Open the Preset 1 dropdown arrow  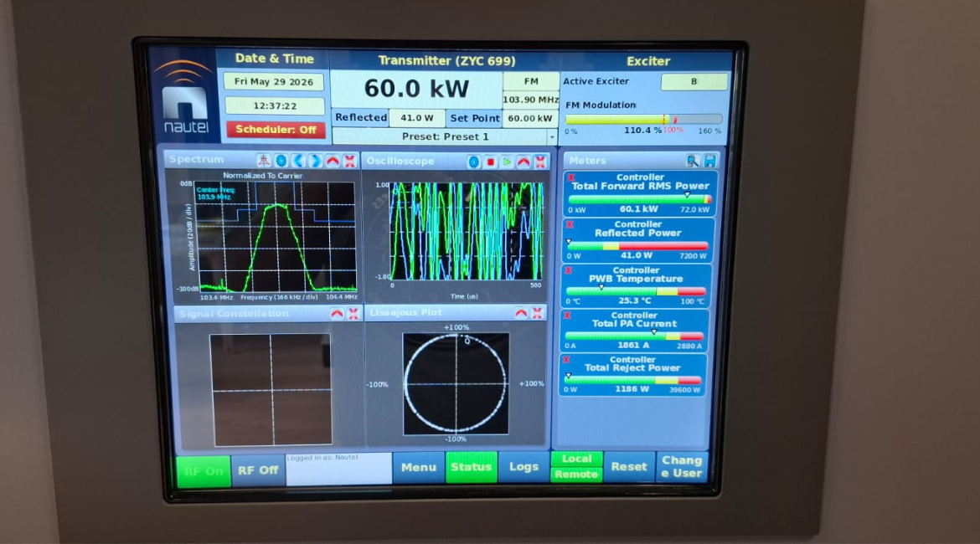click(x=552, y=136)
